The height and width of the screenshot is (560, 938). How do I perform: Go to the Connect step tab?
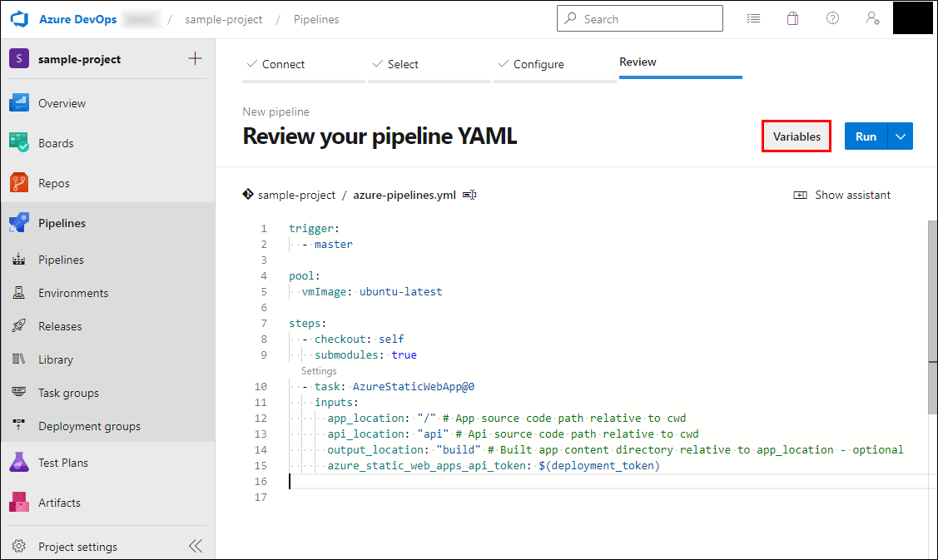(x=303, y=65)
